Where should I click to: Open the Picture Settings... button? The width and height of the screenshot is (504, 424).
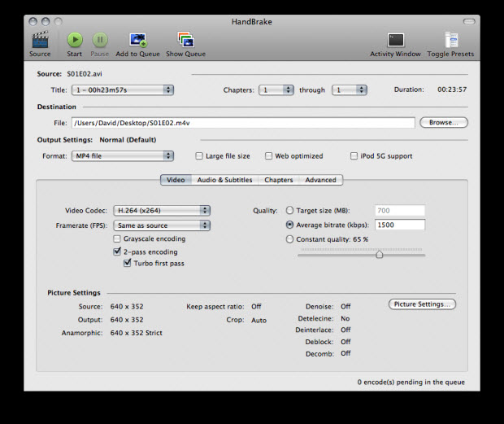click(x=422, y=304)
